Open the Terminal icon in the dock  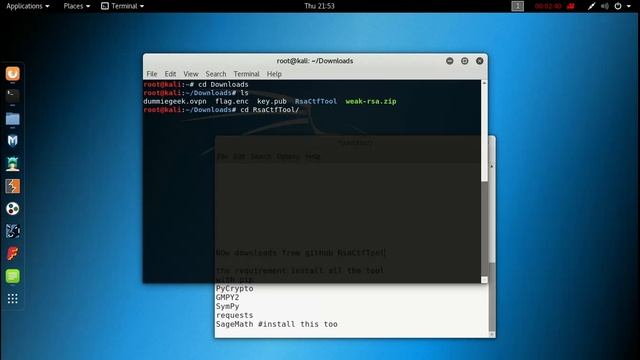pyautogui.click(x=13, y=96)
